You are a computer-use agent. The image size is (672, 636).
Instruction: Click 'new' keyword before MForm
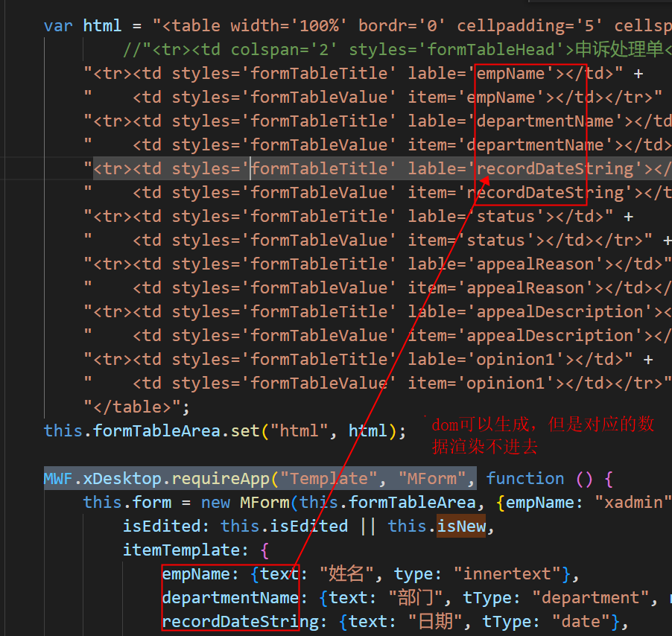coord(215,503)
